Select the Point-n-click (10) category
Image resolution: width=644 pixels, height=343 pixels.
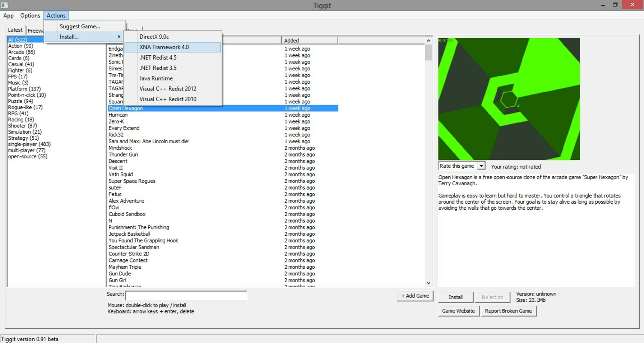tap(27, 95)
